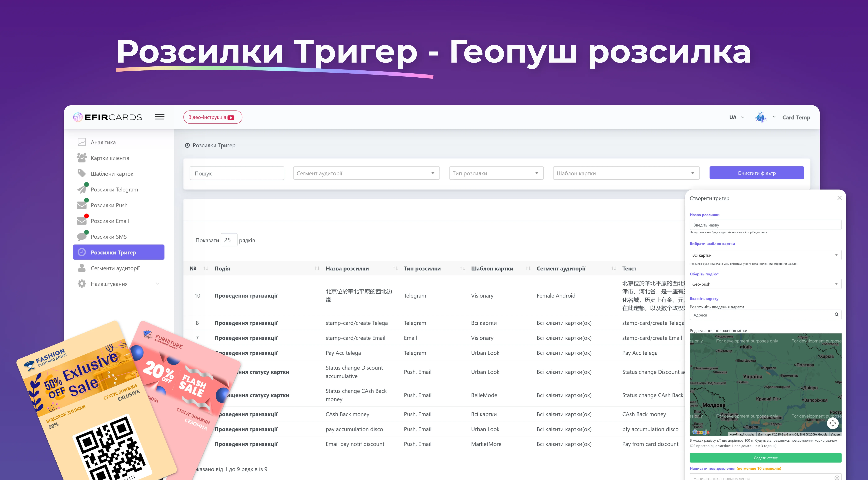Click the Текст column header
The height and width of the screenshot is (480, 868).
(x=629, y=268)
